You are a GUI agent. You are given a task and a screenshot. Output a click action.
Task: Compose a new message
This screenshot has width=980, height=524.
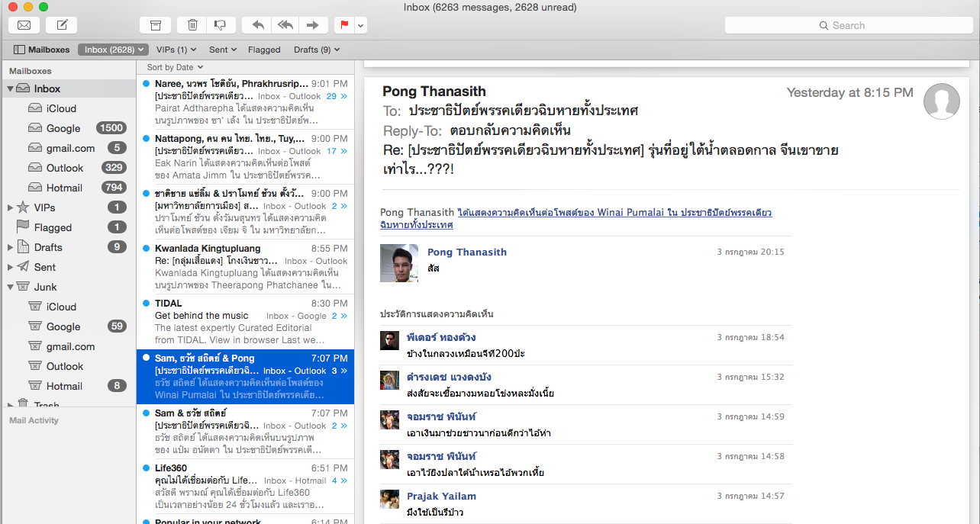click(62, 25)
